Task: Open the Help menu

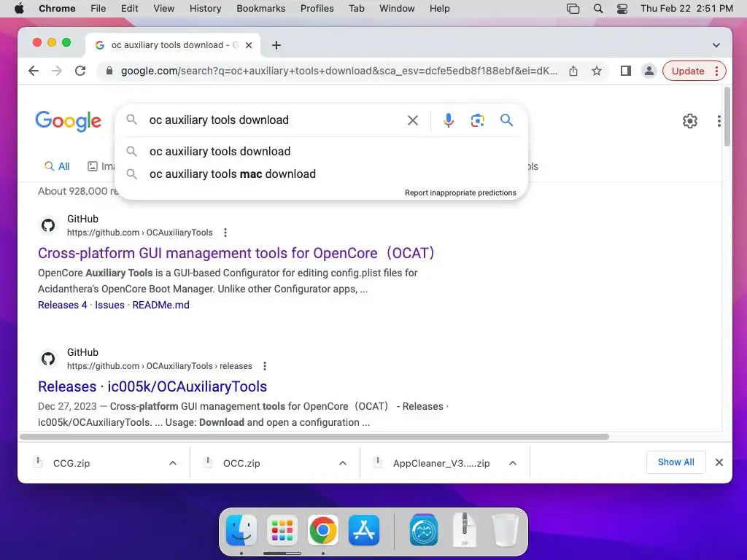Action: pos(439,9)
